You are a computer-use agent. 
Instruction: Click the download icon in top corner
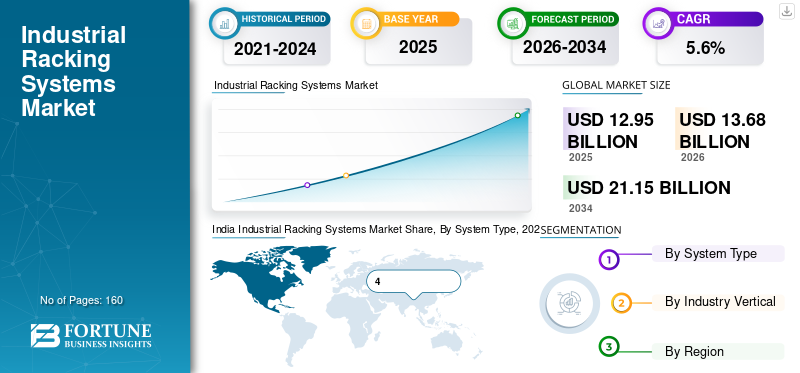[786, 10]
